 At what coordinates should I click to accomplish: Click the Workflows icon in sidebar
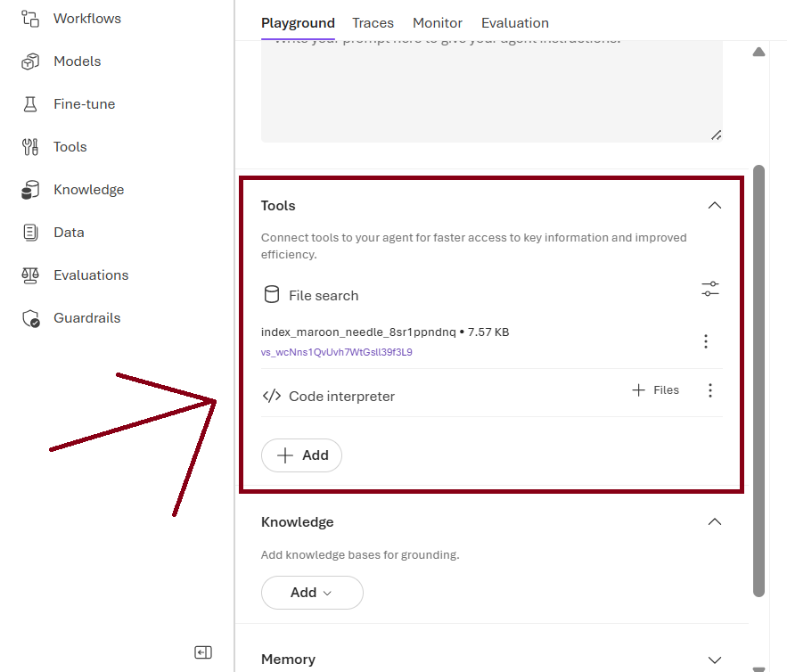click(30, 19)
